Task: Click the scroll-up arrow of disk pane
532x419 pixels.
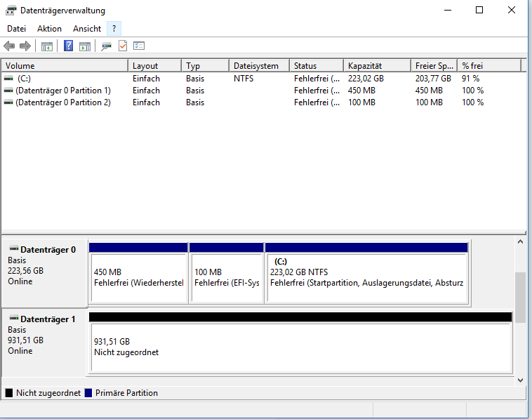Action: pos(521,242)
